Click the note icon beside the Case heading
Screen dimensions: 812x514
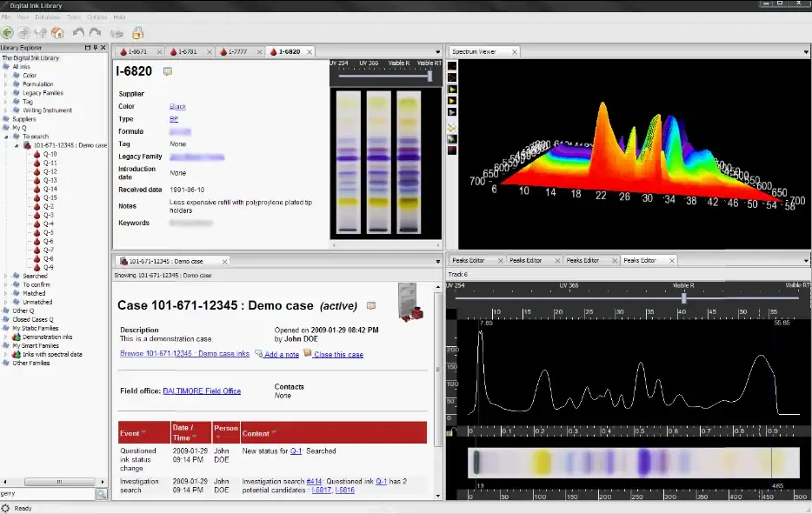tap(371, 306)
